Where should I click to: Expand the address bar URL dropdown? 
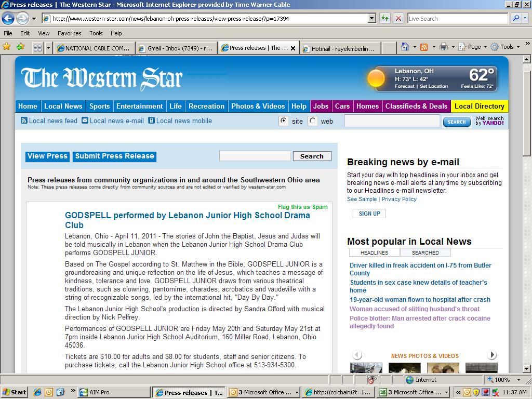pyautogui.click(x=372, y=18)
